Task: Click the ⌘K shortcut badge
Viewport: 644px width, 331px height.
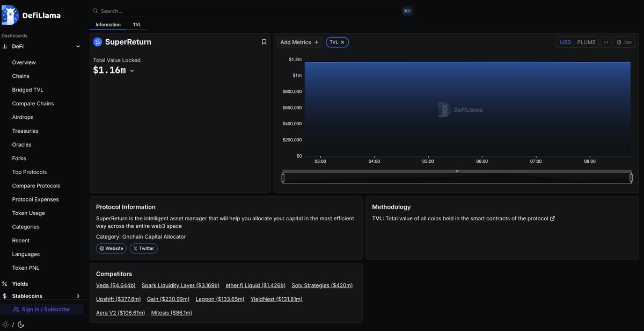Action: pos(407,11)
